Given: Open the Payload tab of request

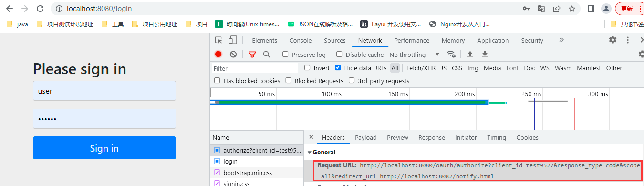Looking at the screenshot, I should (365, 137).
